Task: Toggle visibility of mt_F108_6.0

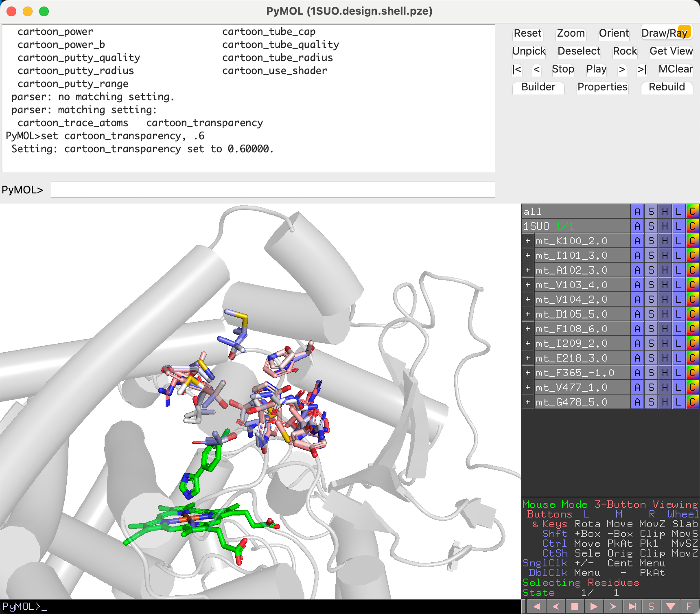Action: click(582, 329)
